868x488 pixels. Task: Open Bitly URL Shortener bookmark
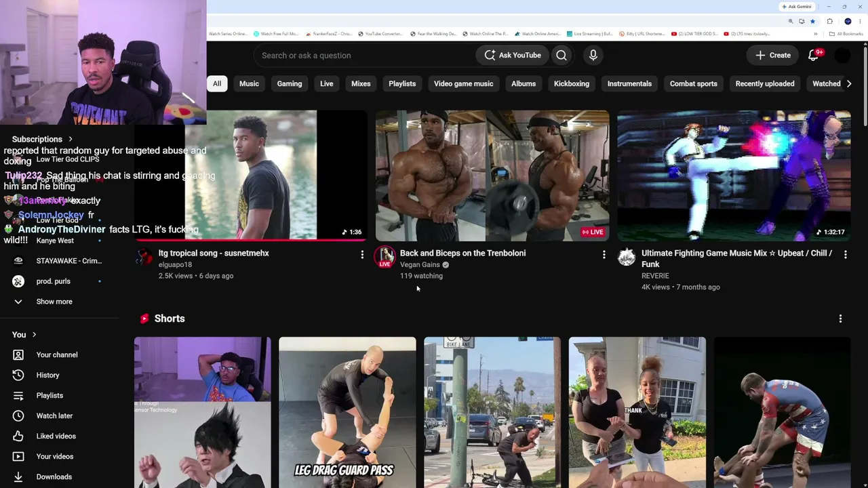tap(642, 34)
